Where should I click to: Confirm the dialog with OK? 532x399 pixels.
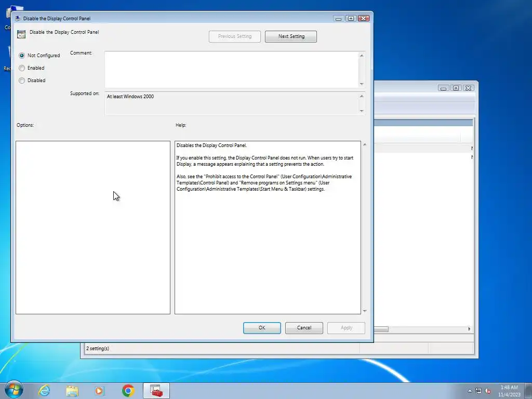262,328
